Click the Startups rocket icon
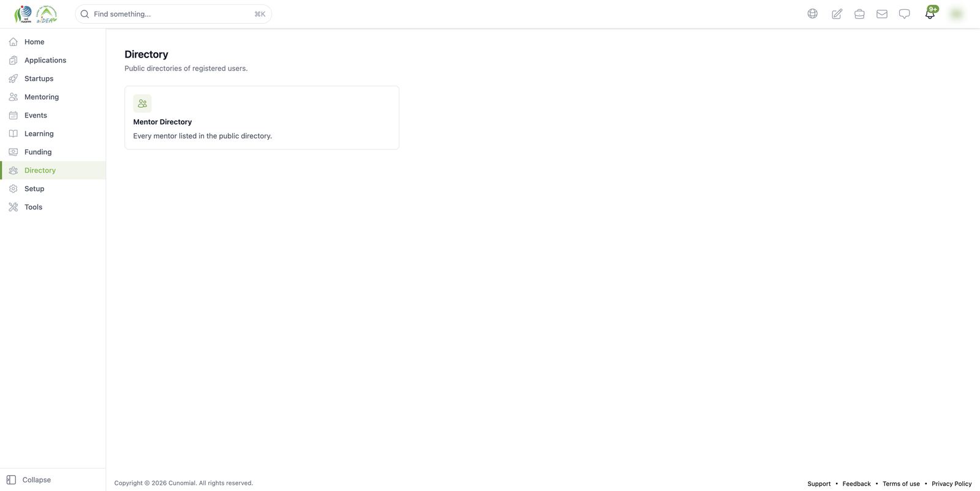 point(13,78)
